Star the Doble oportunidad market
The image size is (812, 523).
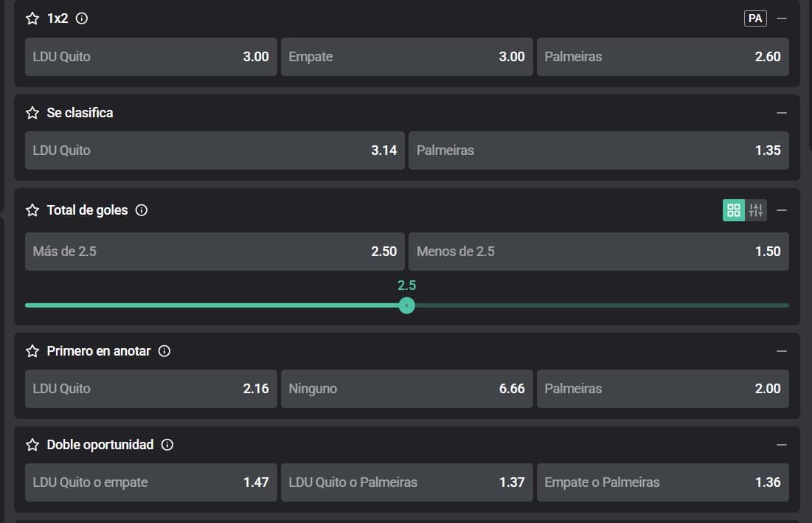pos(32,445)
